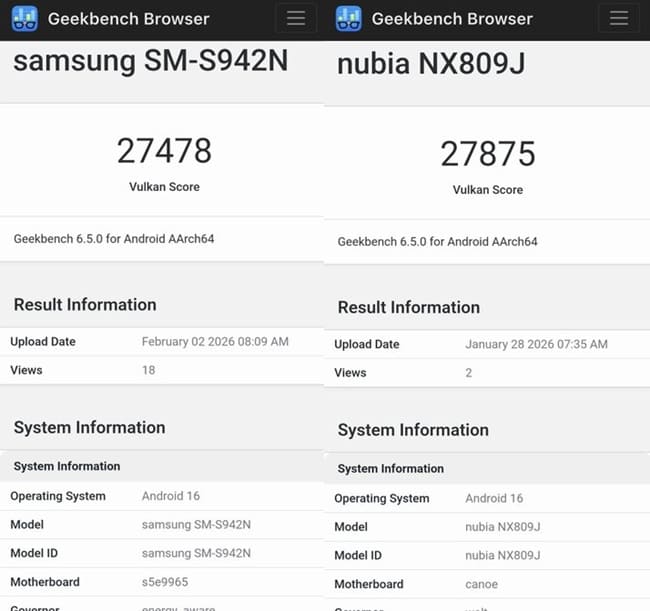Click the left 'Geekbench Browser' brand link
This screenshot has width=650, height=611.
128,19
